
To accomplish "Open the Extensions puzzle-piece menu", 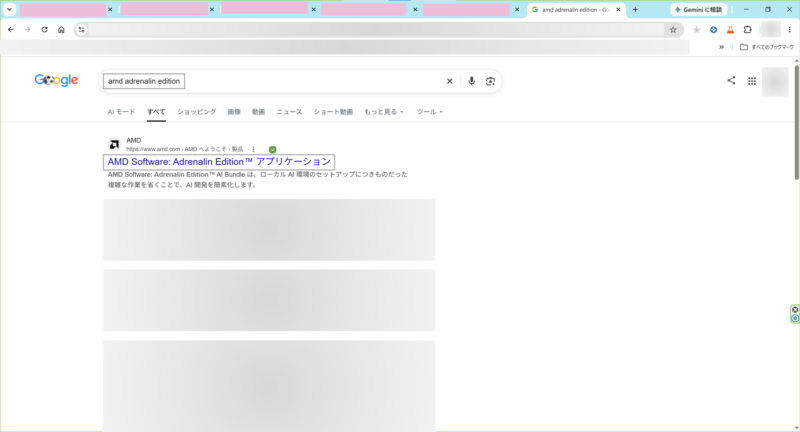I will click(x=747, y=30).
